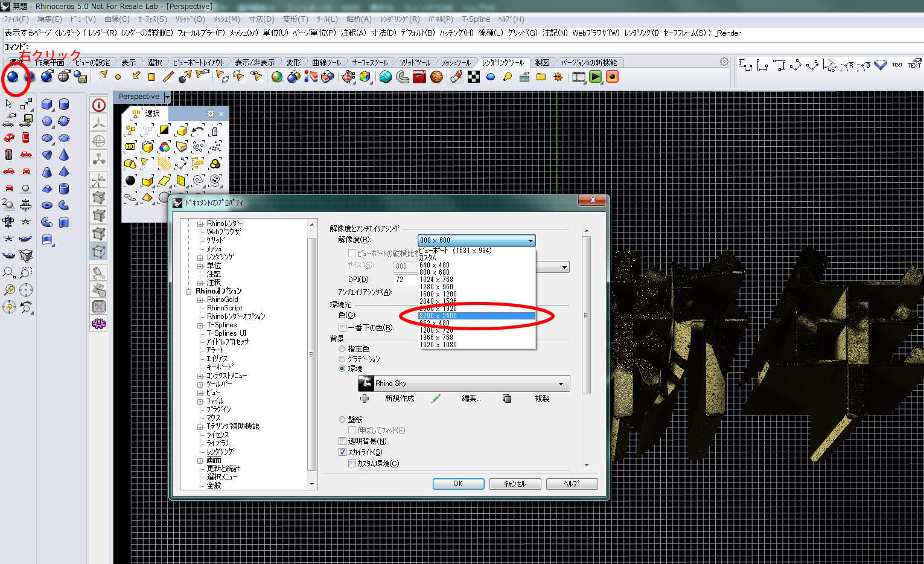
Task: Click the green play arrow icon
Action: coord(596,77)
